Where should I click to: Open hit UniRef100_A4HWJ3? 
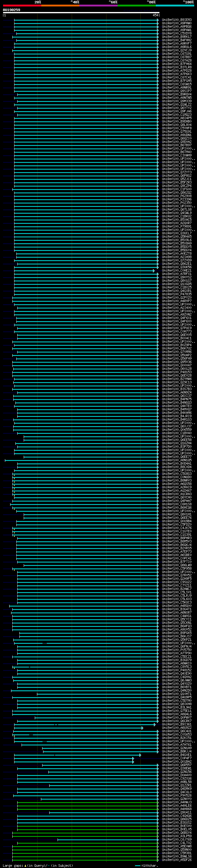(177, 802)
